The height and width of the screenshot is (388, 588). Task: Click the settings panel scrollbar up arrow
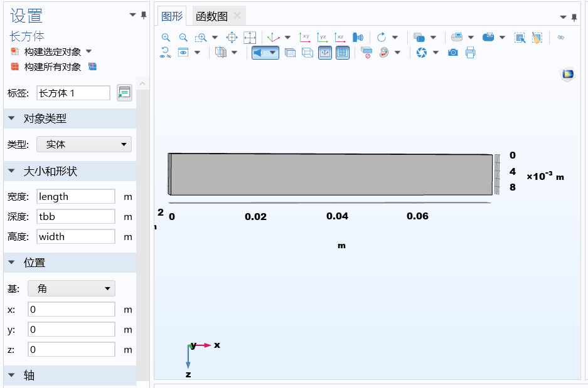[142, 83]
